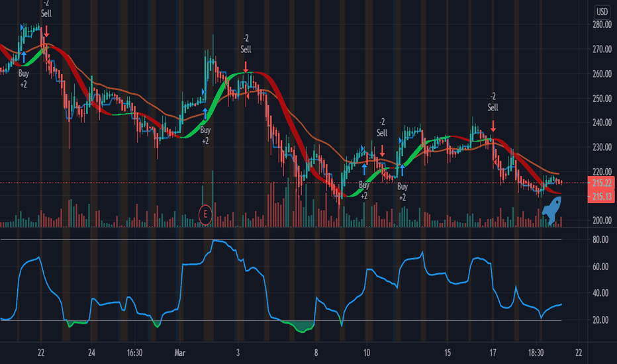This screenshot has height=364, width=617.
Task: Click the blue buy arrow above the first Buy +2 label
Action: [24, 57]
